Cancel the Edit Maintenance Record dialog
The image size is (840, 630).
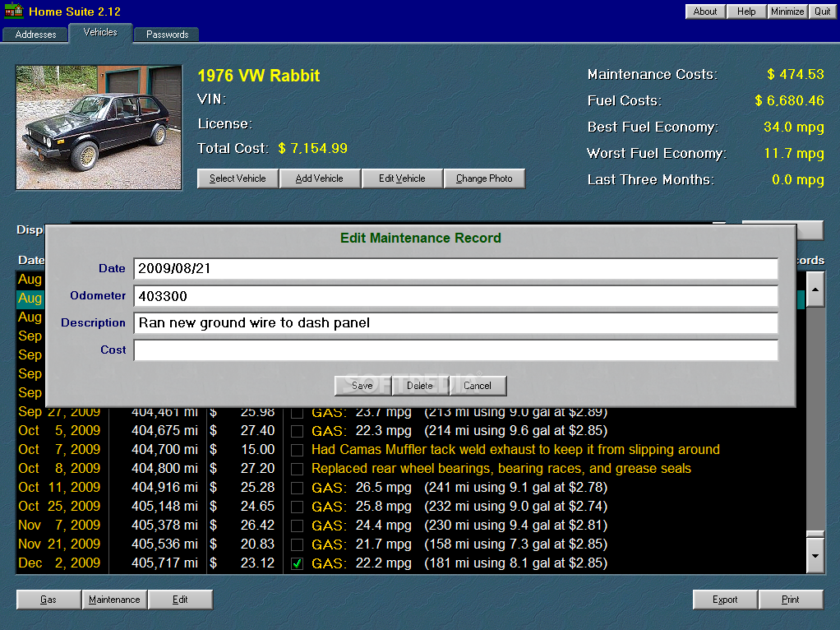(478, 386)
